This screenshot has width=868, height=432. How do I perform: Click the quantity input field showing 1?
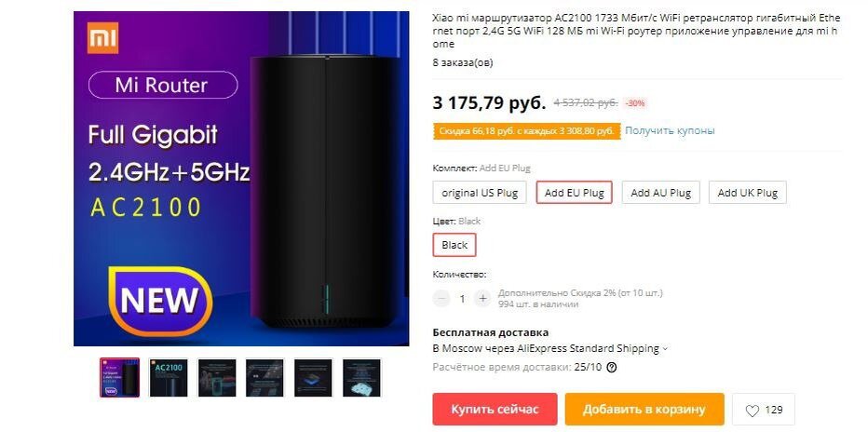(462, 299)
